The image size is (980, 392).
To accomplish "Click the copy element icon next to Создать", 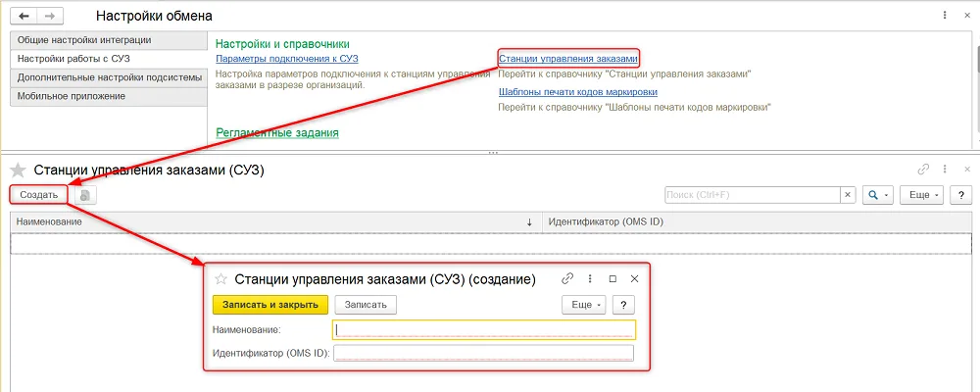I will pos(85,195).
